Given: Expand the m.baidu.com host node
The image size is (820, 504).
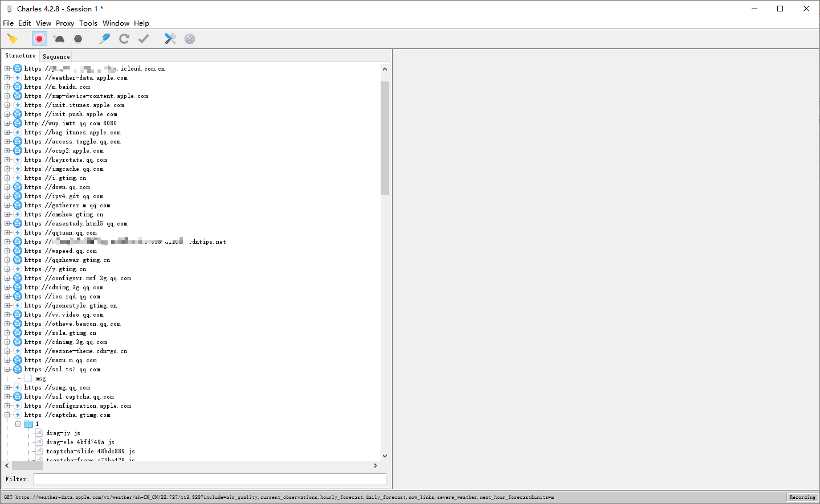Looking at the screenshot, I should click(7, 87).
